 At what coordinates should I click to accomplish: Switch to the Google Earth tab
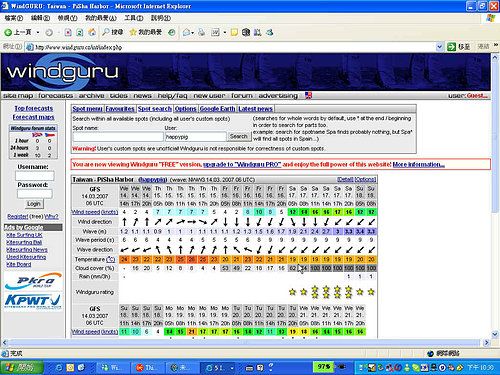(x=218, y=109)
